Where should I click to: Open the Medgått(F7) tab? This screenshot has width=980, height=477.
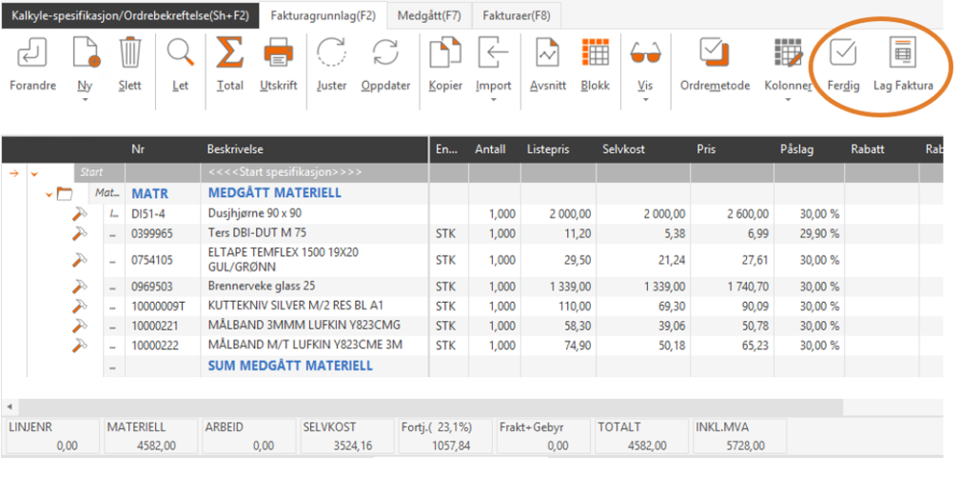point(429,15)
